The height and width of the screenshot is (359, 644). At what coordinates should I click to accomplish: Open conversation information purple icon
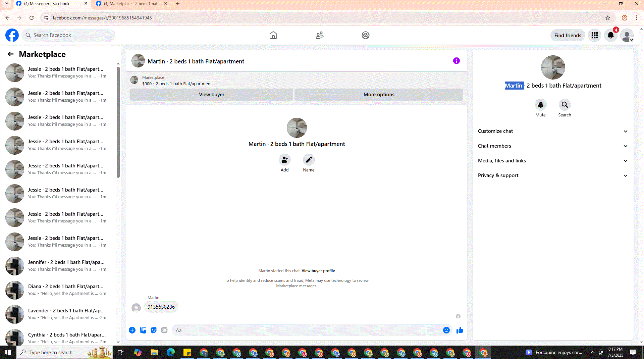[x=457, y=61]
